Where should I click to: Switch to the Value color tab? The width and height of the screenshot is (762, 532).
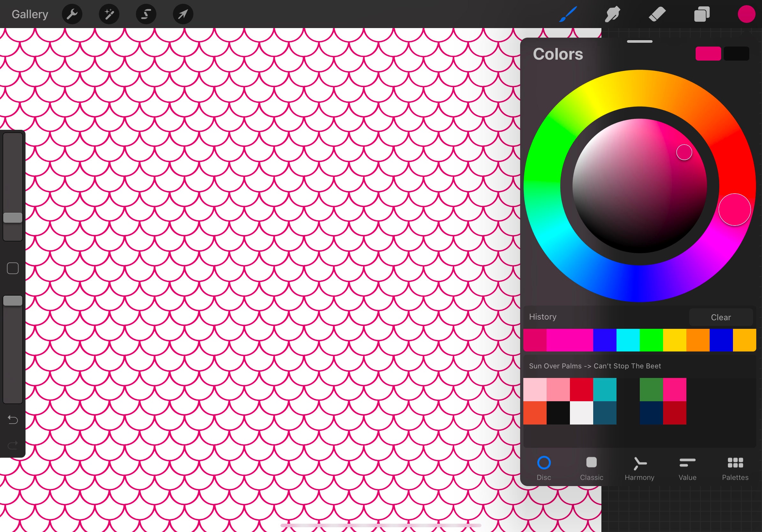[x=687, y=468]
